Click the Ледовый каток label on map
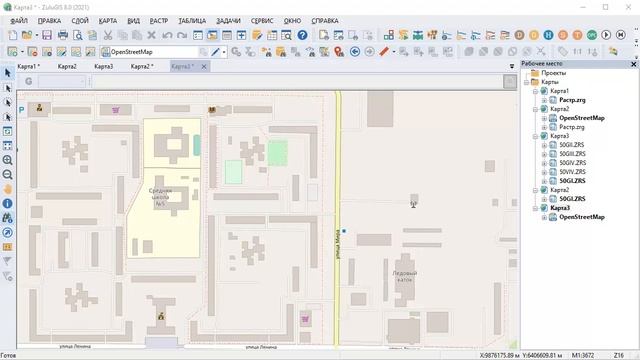The width and height of the screenshot is (640, 360). (404, 276)
